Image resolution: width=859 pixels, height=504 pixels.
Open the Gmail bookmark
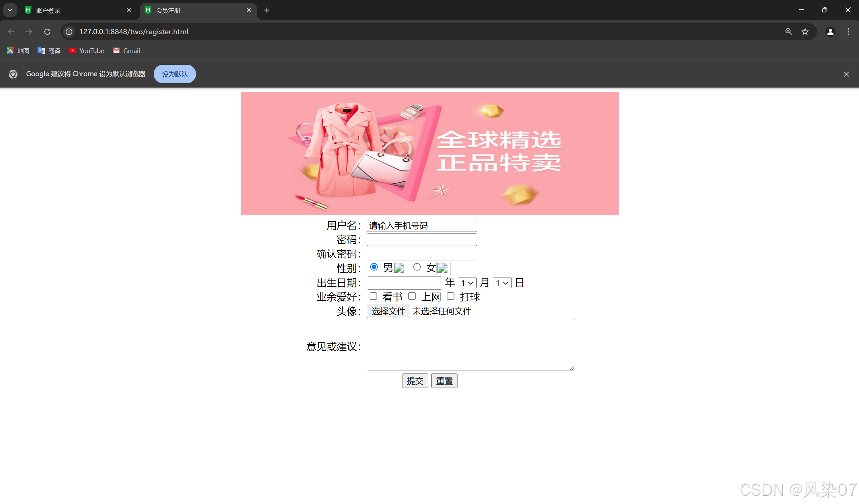pos(127,51)
